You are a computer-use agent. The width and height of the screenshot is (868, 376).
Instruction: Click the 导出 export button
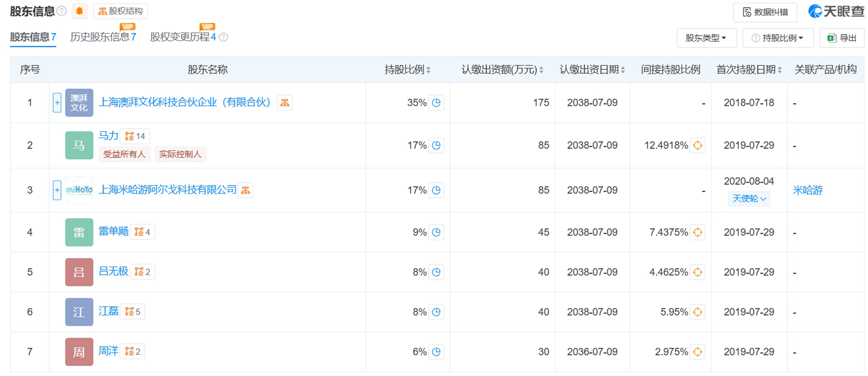tap(842, 38)
